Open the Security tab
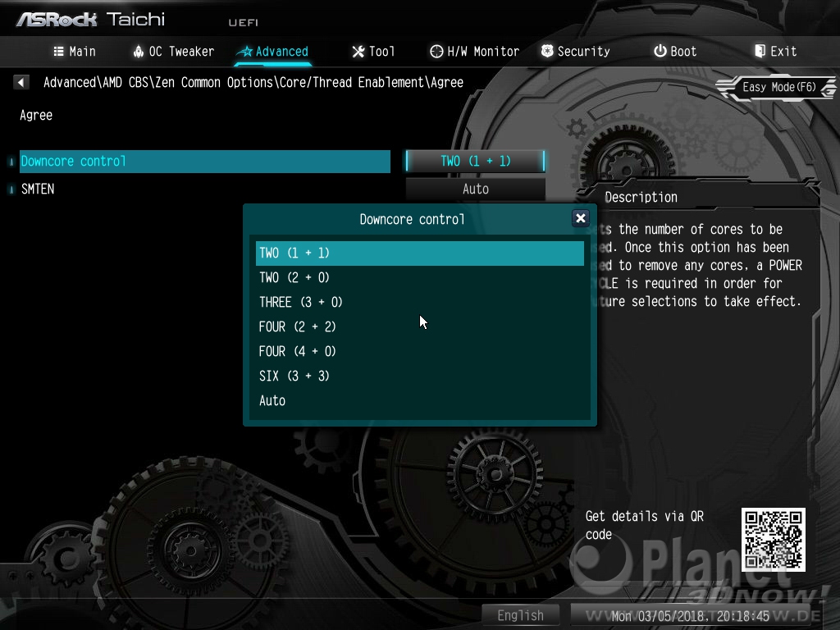The image size is (840, 630). point(575,52)
